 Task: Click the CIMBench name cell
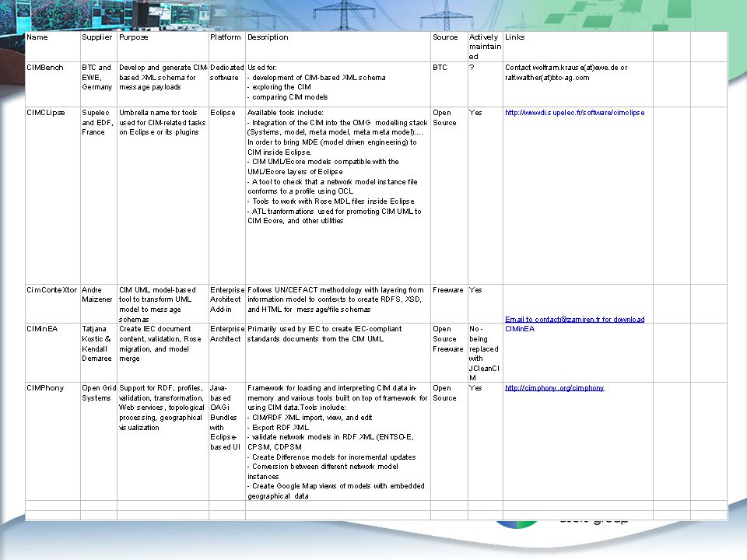(x=52, y=84)
